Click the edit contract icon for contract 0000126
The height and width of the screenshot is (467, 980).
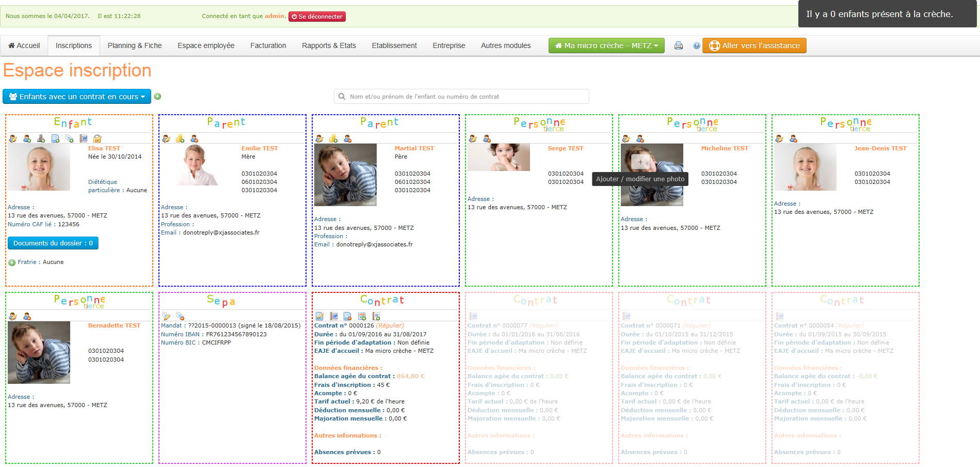coord(319,316)
